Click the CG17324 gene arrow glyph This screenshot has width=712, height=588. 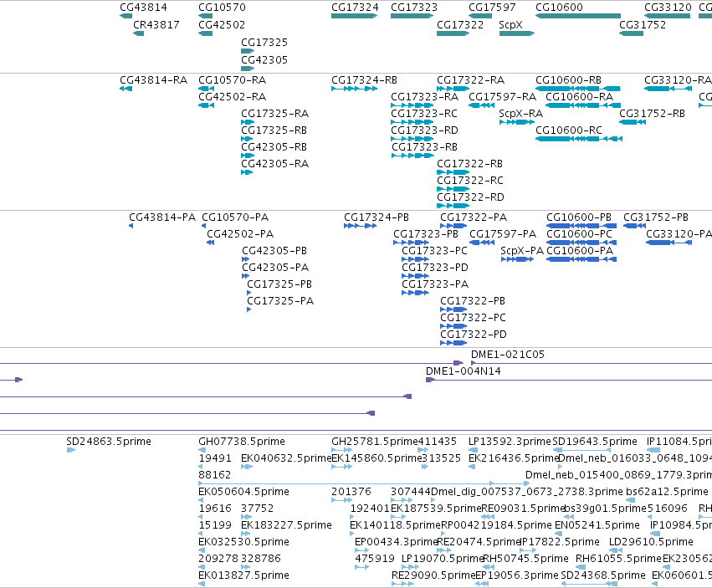click(x=354, y=16)
